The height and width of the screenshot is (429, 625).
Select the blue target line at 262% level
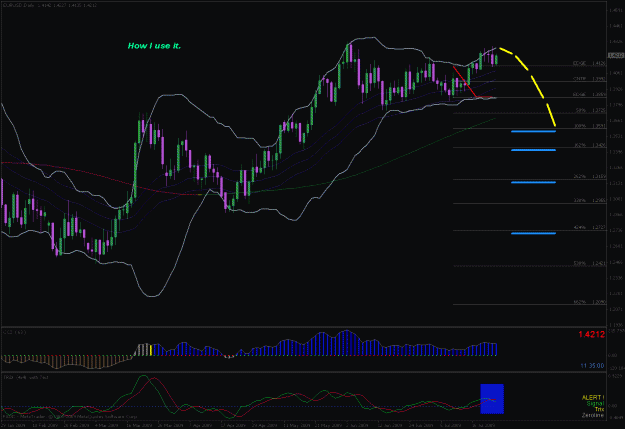(x=533, y=182)
